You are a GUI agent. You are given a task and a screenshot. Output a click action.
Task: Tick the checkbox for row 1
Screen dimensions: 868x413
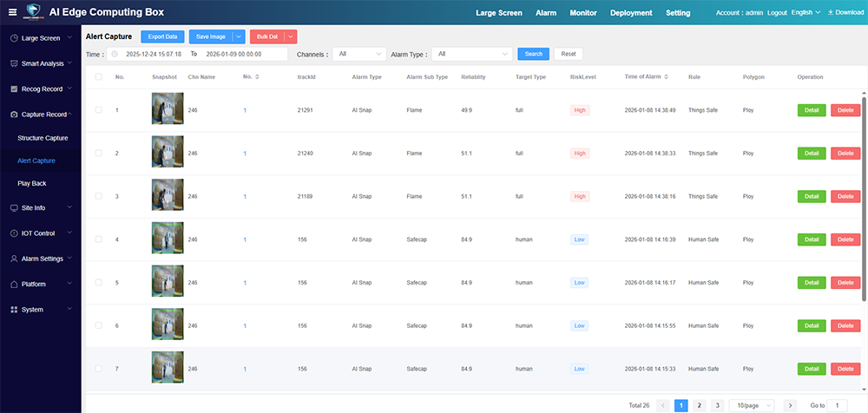click(x=98, y=110)
